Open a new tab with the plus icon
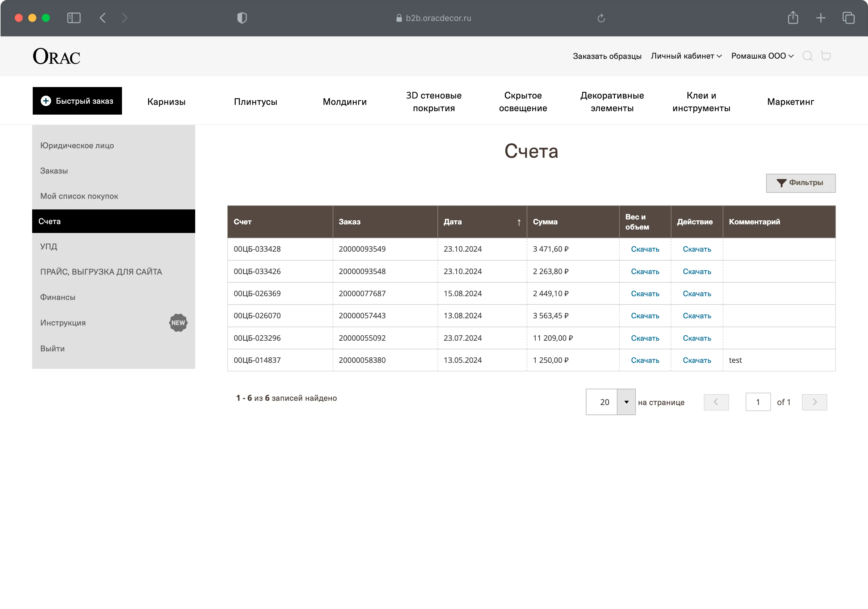Screen dimensions: 868x609 pyautogui.click(x=821, y=18)
